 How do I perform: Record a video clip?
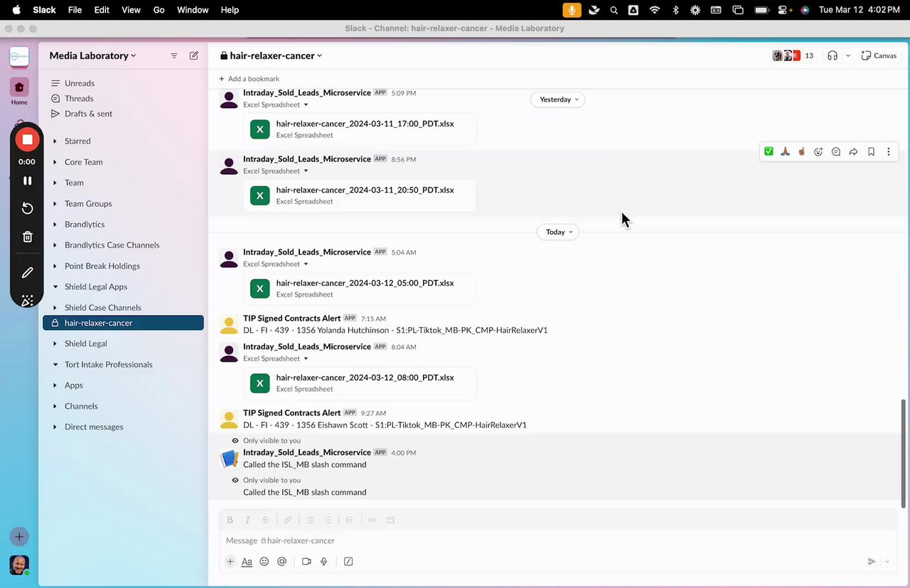point(306,561)
